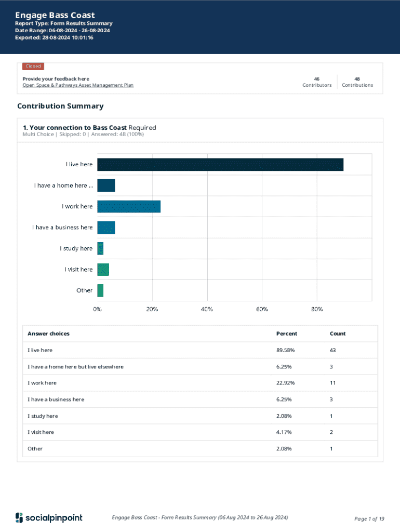The width and height of the screenshot is (400, 532).
Task: Select the 'I work here' chart bar
Action: point(129,206)
